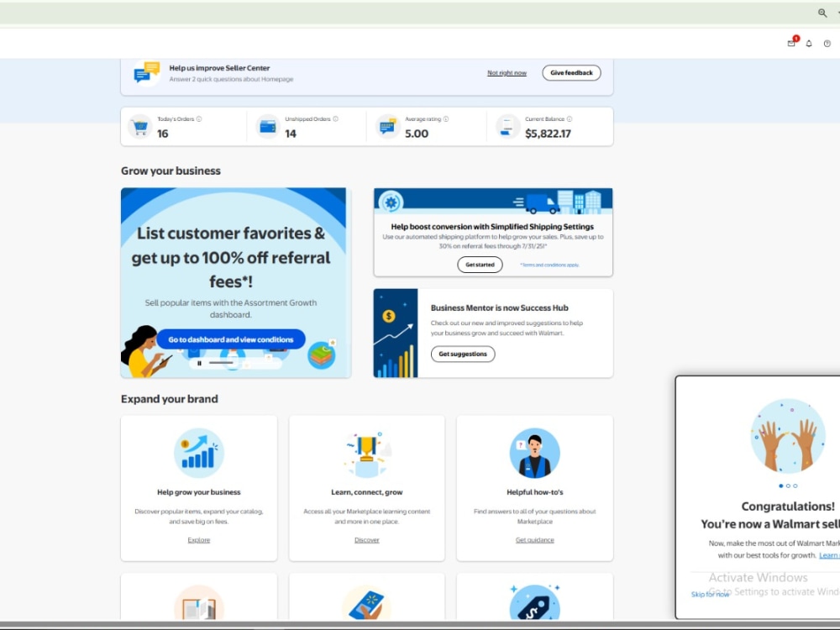Click Get started for Simplified Shipping

pos(480,265)
